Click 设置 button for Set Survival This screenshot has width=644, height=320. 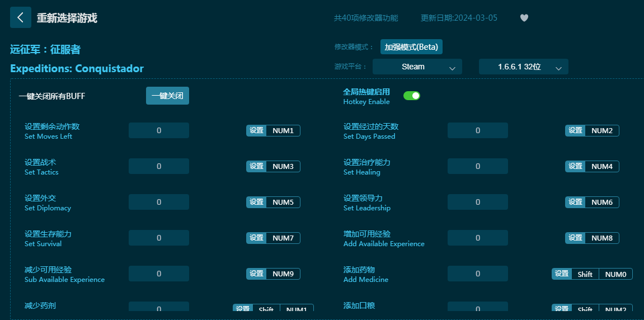(256, 238)
